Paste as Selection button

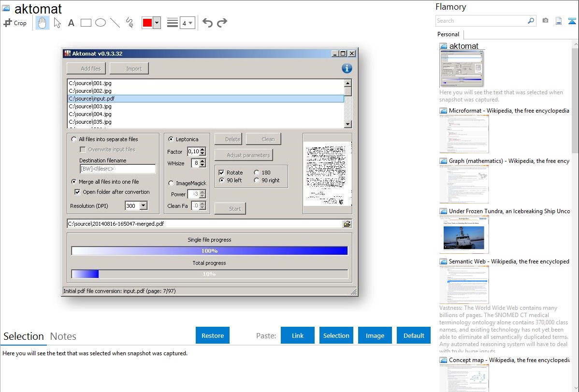[336, 335]
